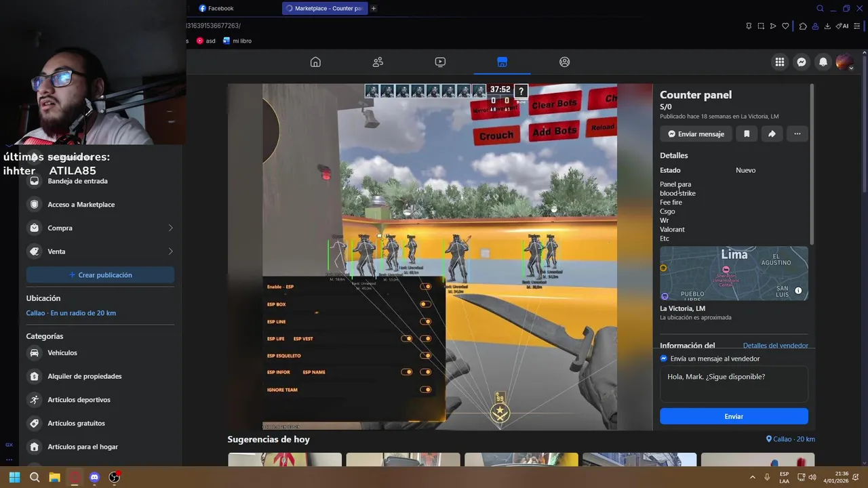Screen dimensions: 868x488
Task: Send message with the blue Enviar button
Action: pyautogui.click(x=734, y=416)
